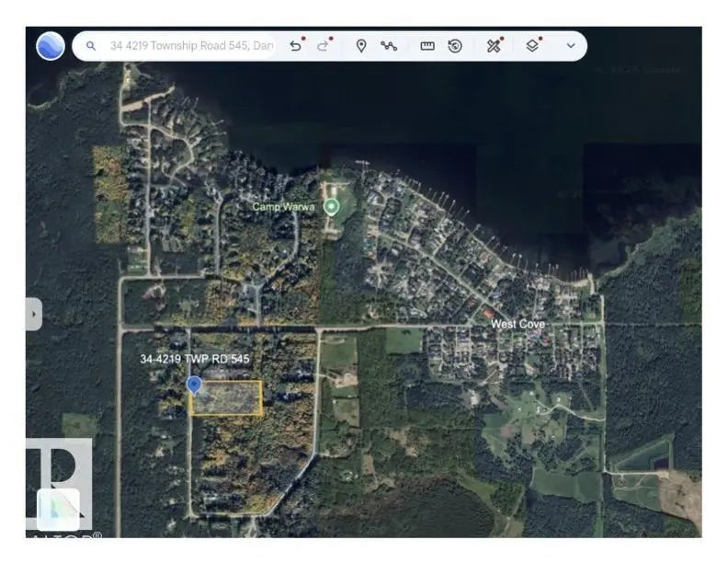Viewport: 728px width, 563px height.
Task: Show historical imagery with the clock icon
Action: click(455, 46)
